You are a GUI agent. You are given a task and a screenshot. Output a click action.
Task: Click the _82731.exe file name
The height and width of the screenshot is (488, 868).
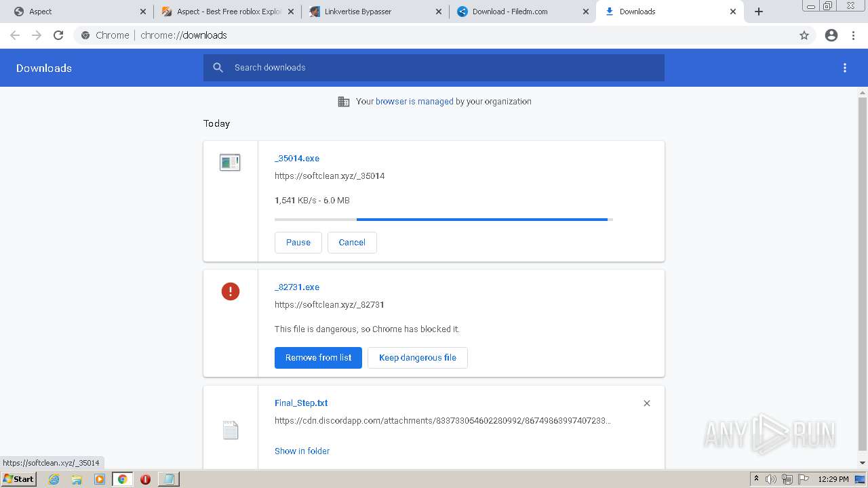pos(297,287)
